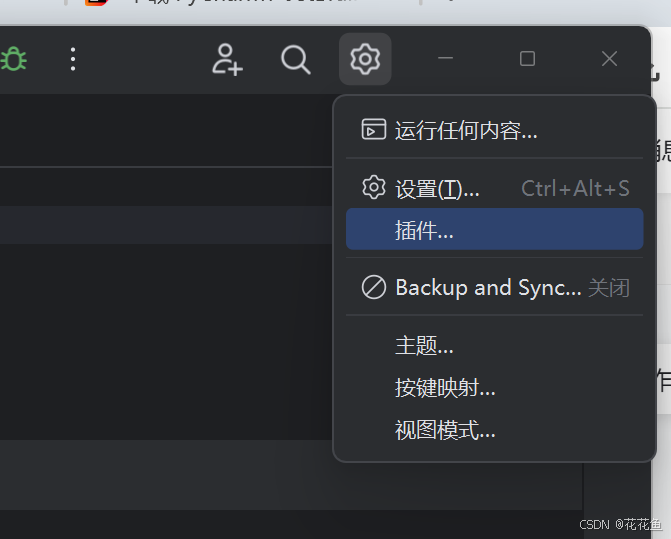Open Backup and Sync... menu entry

click(x=494, y=287)
